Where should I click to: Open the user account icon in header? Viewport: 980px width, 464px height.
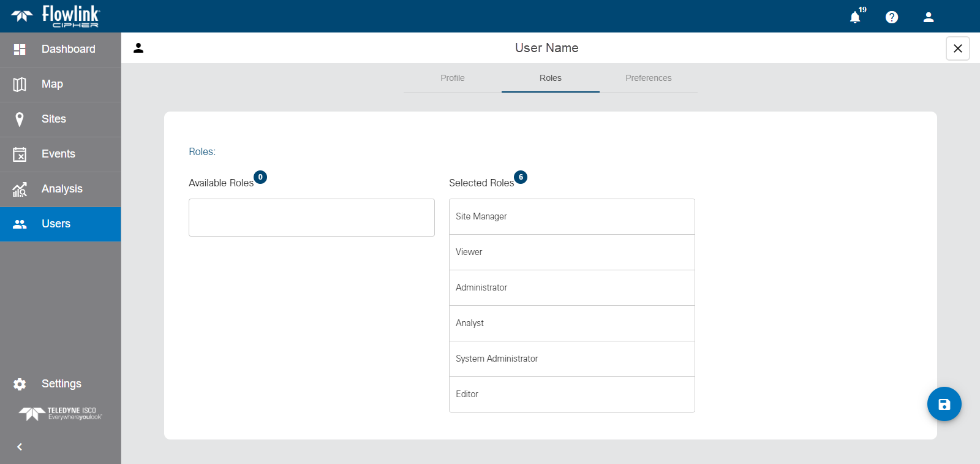[929, 17]
